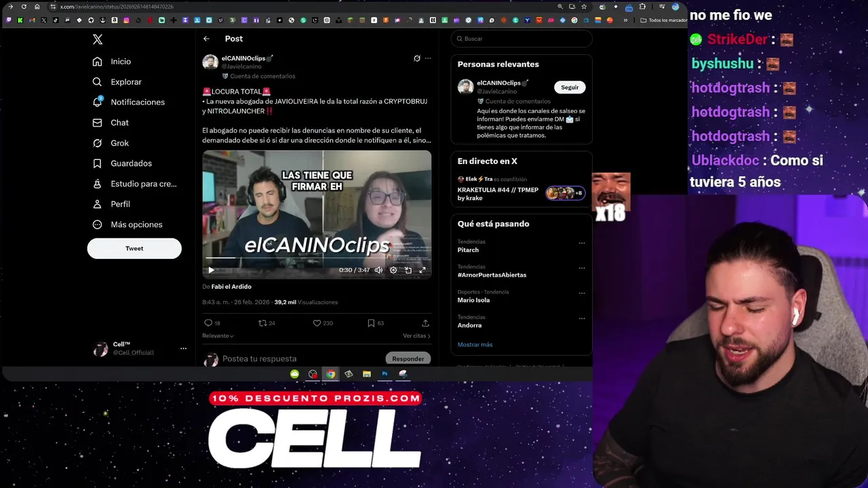Open the green app in the taskbar
The height and width of the screenshot is (488, 868).
click(294, 374)
